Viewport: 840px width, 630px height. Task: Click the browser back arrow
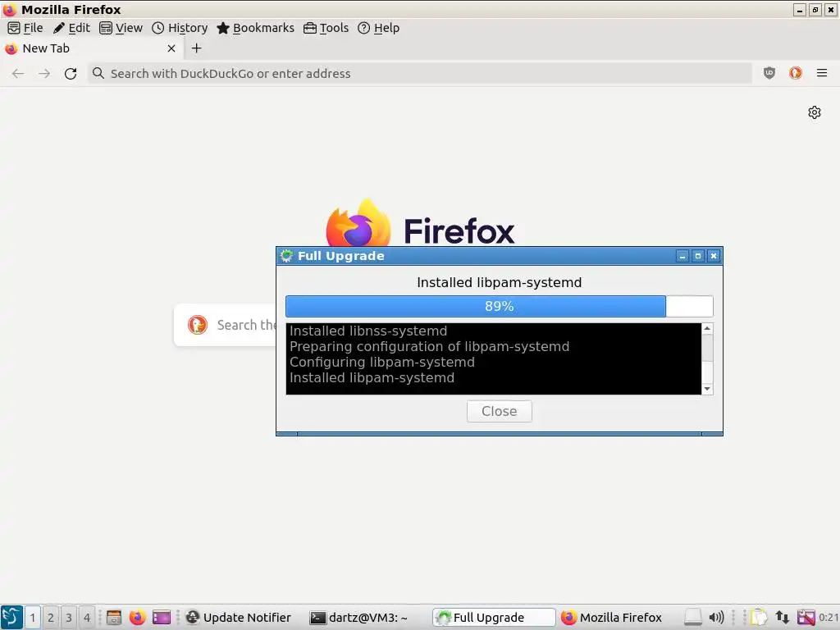[18, 73]
